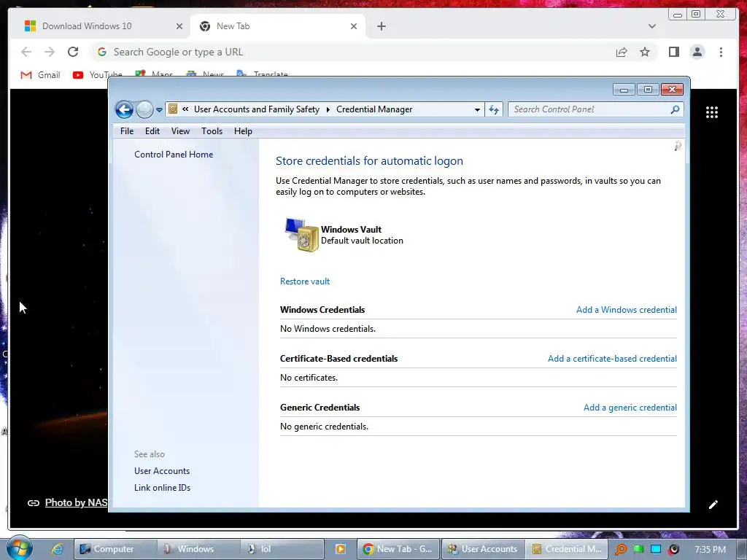The height and width of the screenshot is (560, 747).
Task: Click the search magnifier in Control Panel
Action: coord(675,109)
